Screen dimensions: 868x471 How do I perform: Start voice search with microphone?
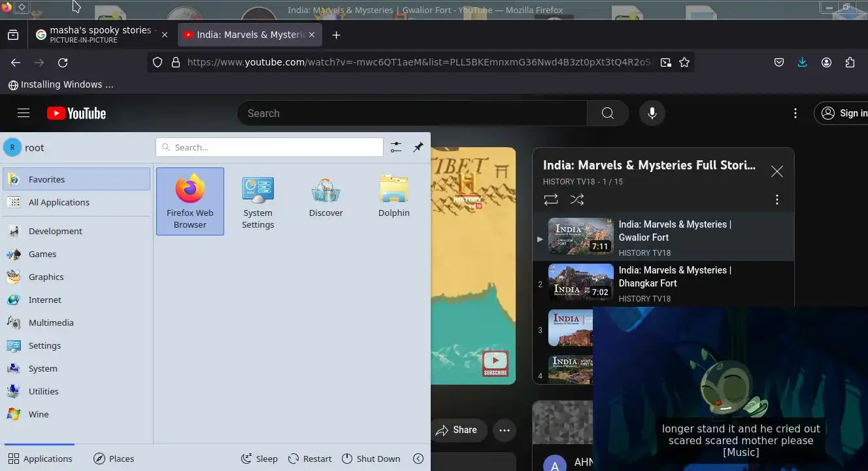[652, 113]
